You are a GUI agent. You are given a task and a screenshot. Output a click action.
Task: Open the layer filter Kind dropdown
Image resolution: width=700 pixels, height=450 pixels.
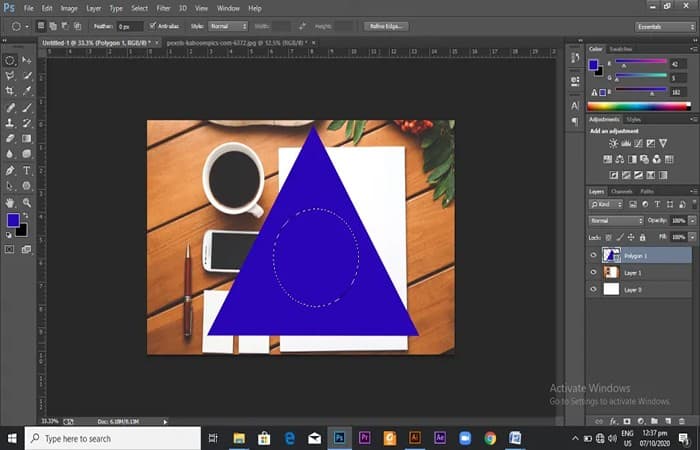(606, 204)
